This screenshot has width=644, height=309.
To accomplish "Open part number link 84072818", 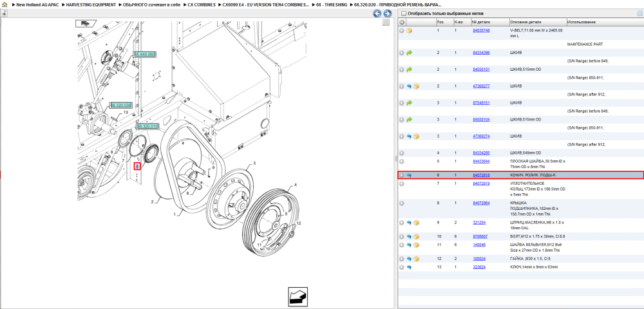I will click(481, 175).
